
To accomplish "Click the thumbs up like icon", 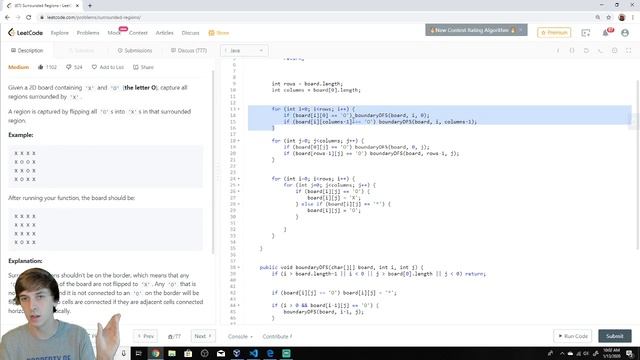I will (x=40, y=67).
